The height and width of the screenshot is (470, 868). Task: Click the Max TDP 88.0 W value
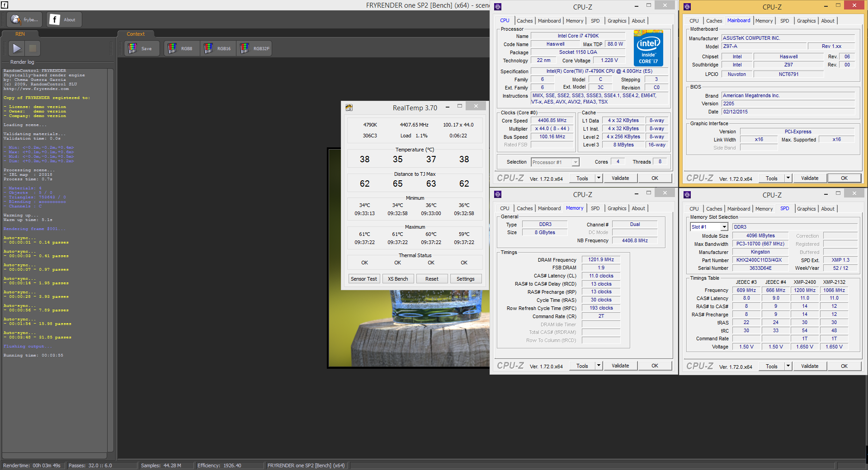615,44
